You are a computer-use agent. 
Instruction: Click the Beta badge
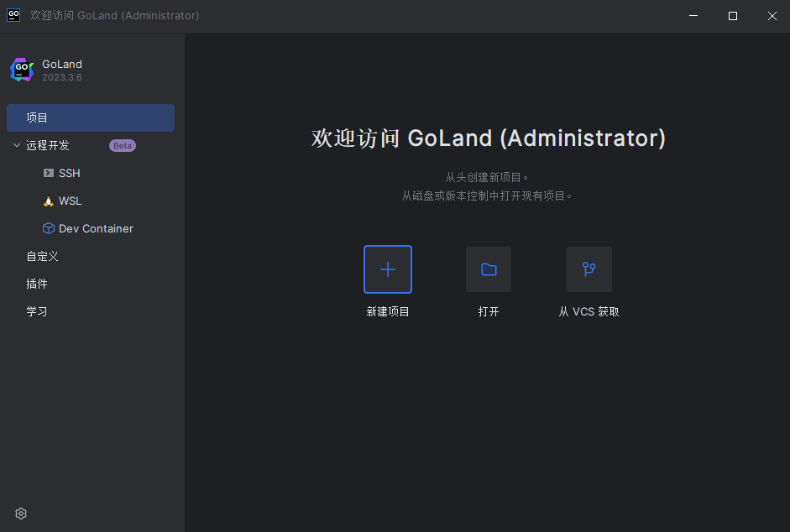point(123,146)
